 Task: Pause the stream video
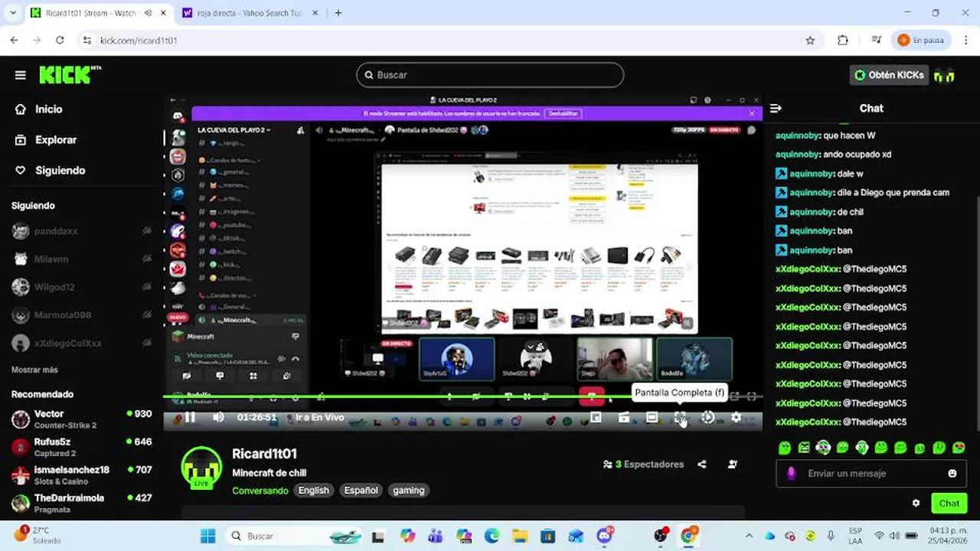point(190,418)
